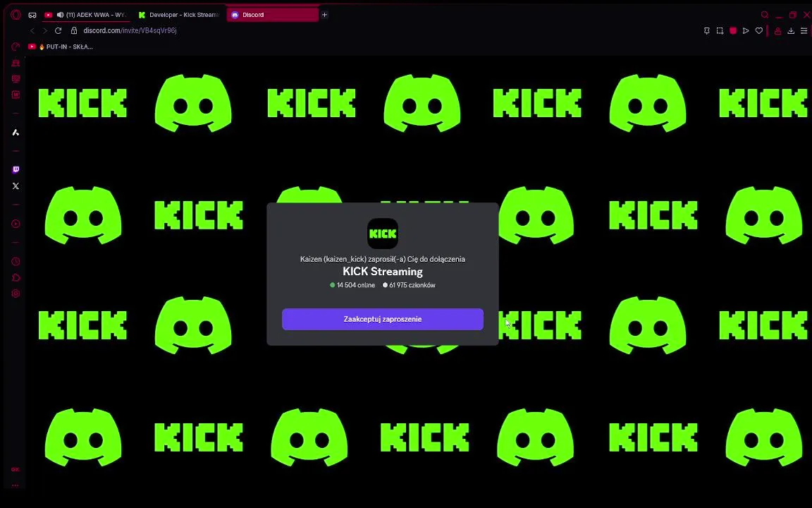Open Easy Setup sliders icon

coord(804,31)
